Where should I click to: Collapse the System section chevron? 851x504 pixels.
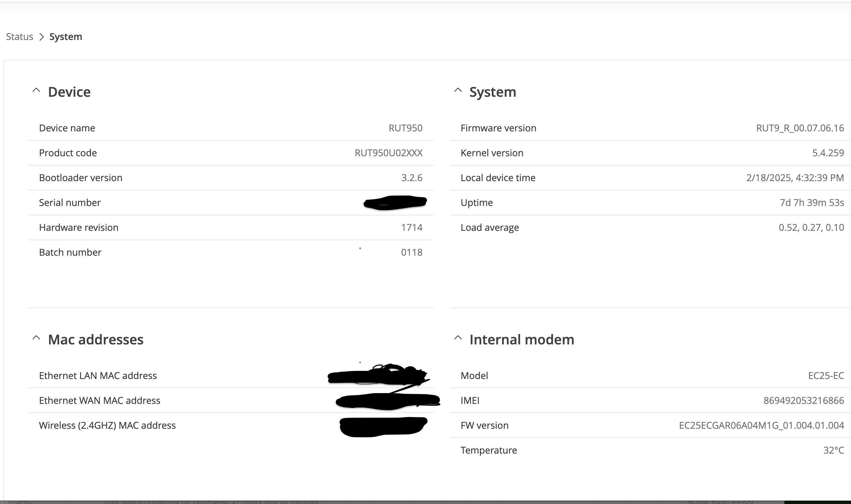tap(458, 90)
